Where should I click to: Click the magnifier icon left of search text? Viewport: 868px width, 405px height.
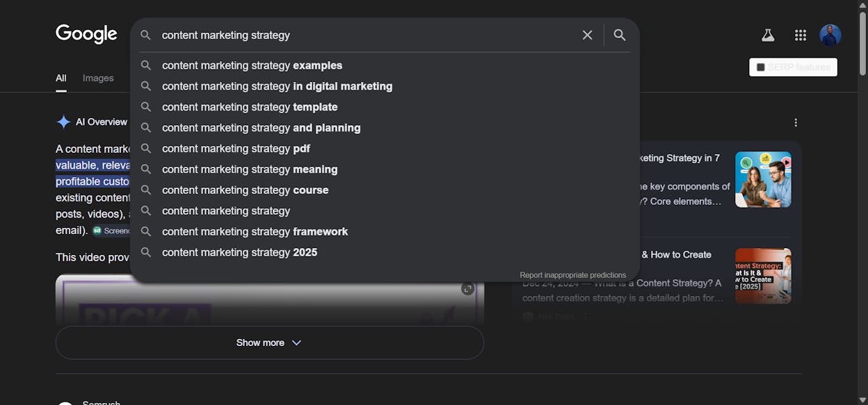[x=145, y=35]
